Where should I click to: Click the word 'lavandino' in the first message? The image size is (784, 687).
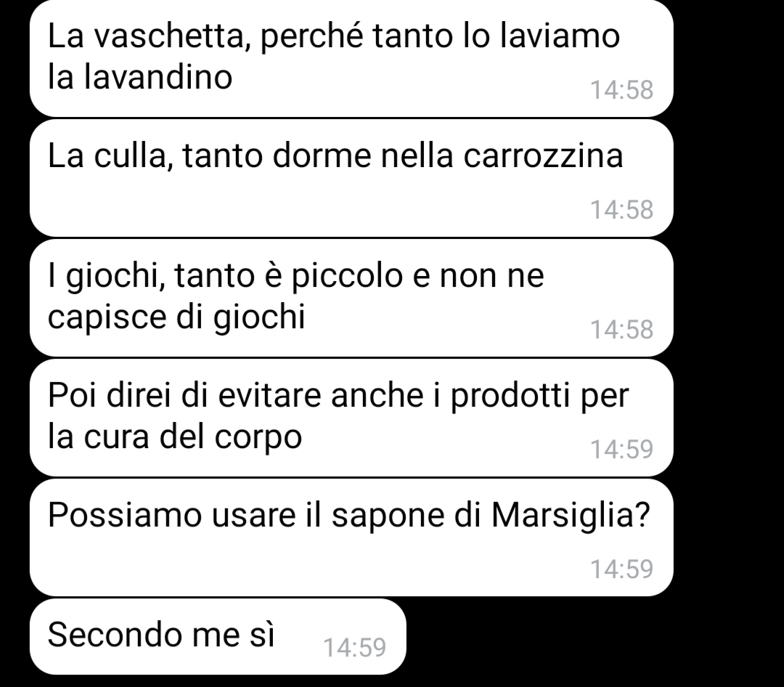158,77
